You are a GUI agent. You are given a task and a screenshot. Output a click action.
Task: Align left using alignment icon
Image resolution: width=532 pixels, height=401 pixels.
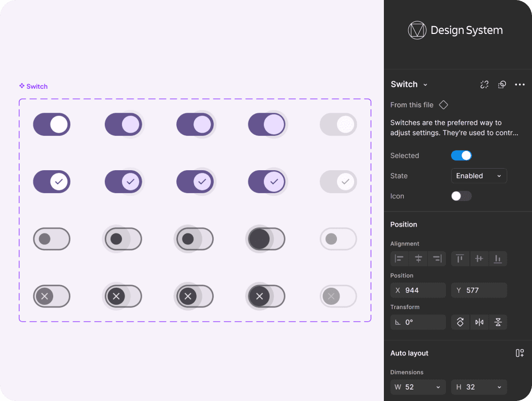pos(400,259)
